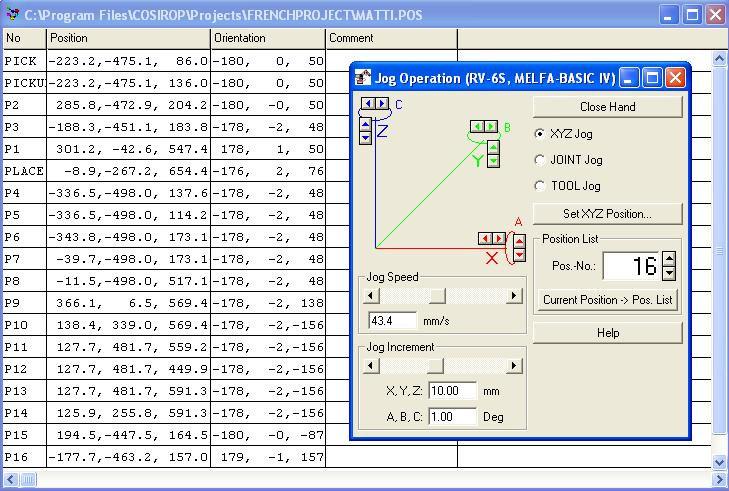The image size is (729, 491).
Task: Click the A, B, C increment field 1.00
Action: click(x=453, y=417)
